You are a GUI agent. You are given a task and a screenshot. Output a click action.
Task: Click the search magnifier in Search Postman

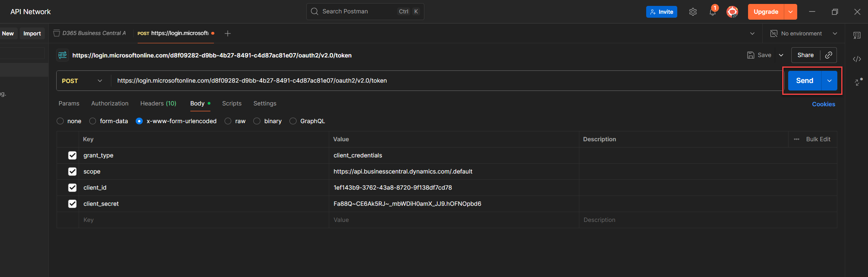tap(315, 11)
